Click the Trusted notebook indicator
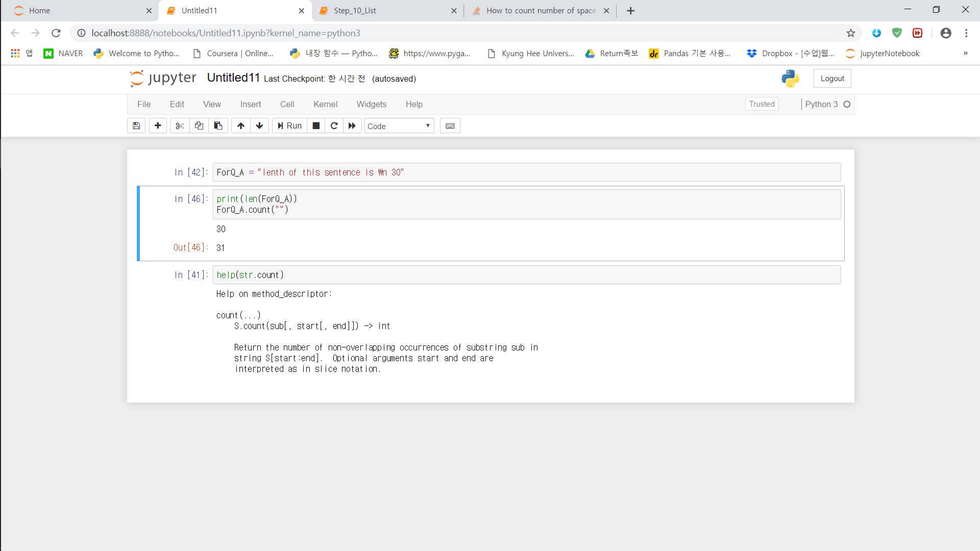Screen dimensions: 980x551 click(762, 104)
